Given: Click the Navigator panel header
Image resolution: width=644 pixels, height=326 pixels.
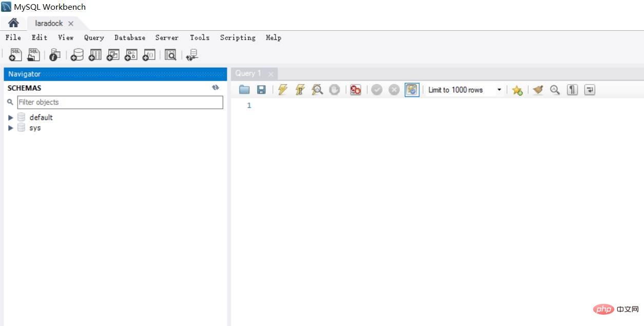Looking at the screenshot, I should [x=115, y=74].
